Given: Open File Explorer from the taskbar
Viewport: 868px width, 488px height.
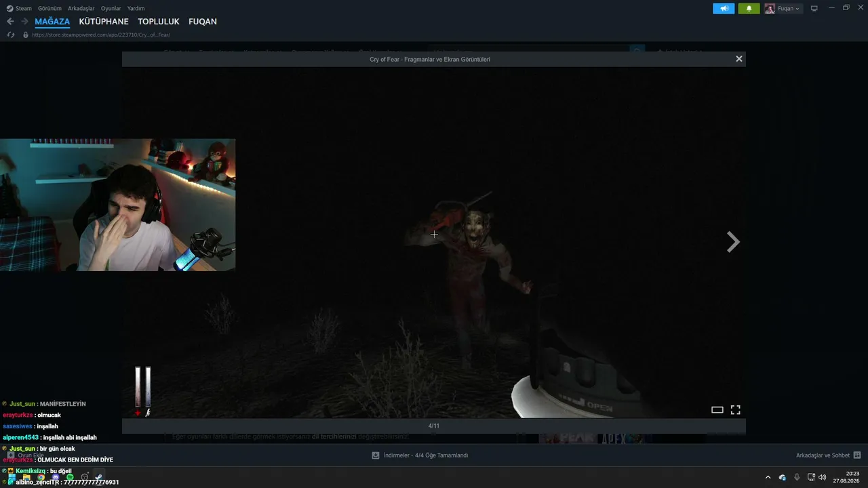Looking at the screenshot, I should (x=26, y=477).
